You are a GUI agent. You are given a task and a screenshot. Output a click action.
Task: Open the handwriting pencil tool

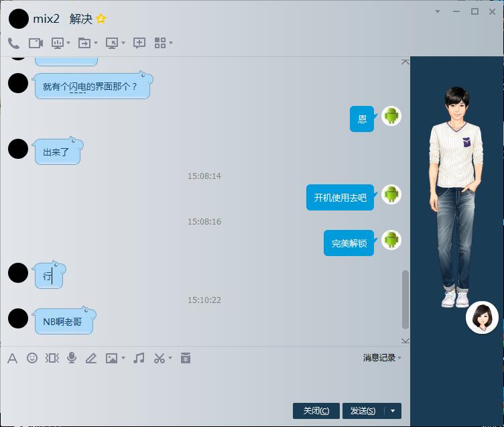pyautogui.click(x=91, y=358)
